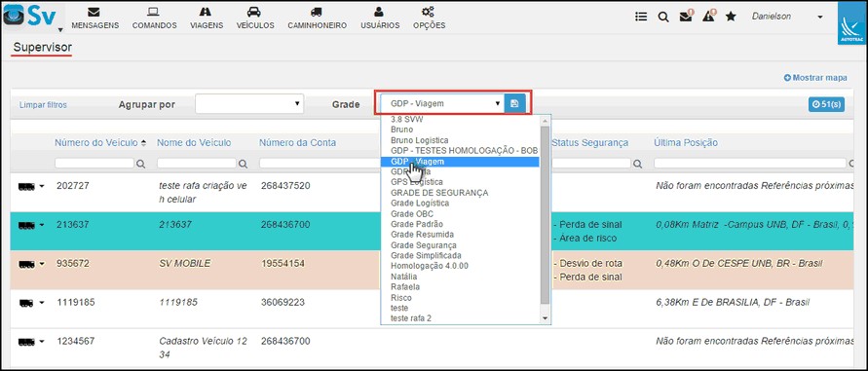Open the Opções gears menu
This screenshot has width=868, height=371.
(429, 19)
